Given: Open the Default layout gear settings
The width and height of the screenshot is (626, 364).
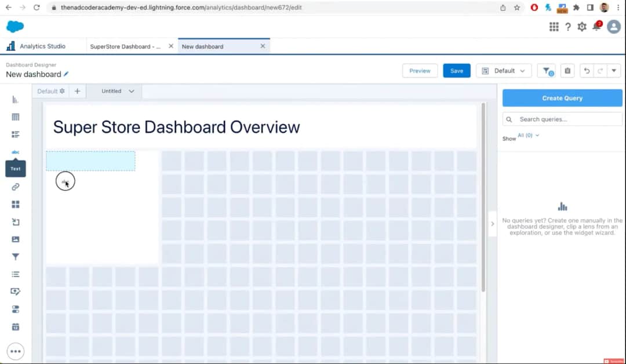Looking at the screenshot, I should tap(62, 91).
